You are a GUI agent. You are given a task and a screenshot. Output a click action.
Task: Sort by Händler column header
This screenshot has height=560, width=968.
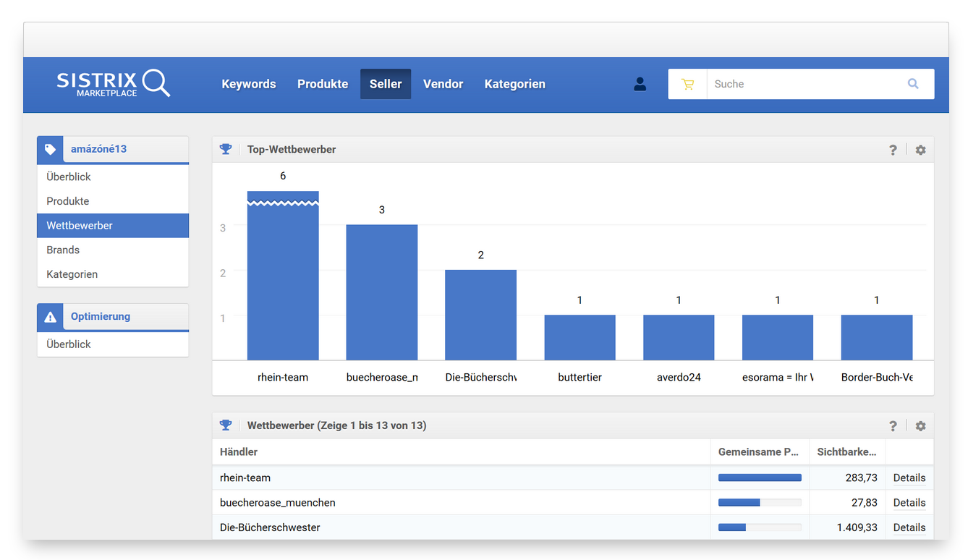pos(239,451)
